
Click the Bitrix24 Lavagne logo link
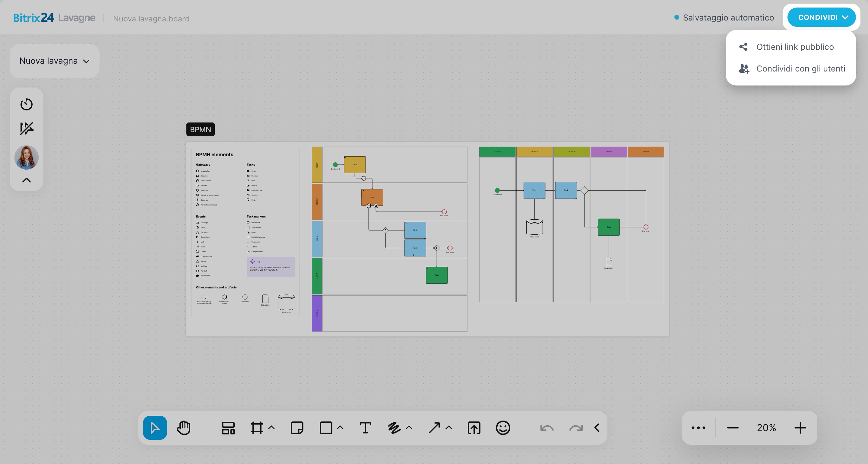[54, 17]
